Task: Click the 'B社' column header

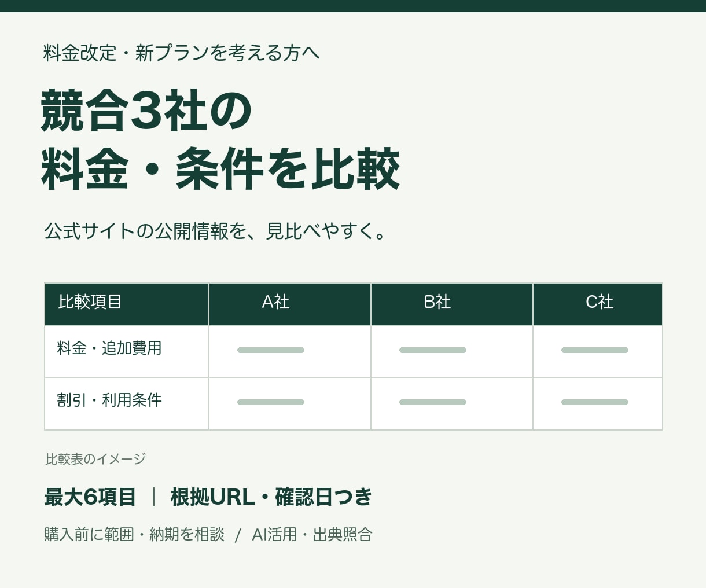Action: point(452,304)
